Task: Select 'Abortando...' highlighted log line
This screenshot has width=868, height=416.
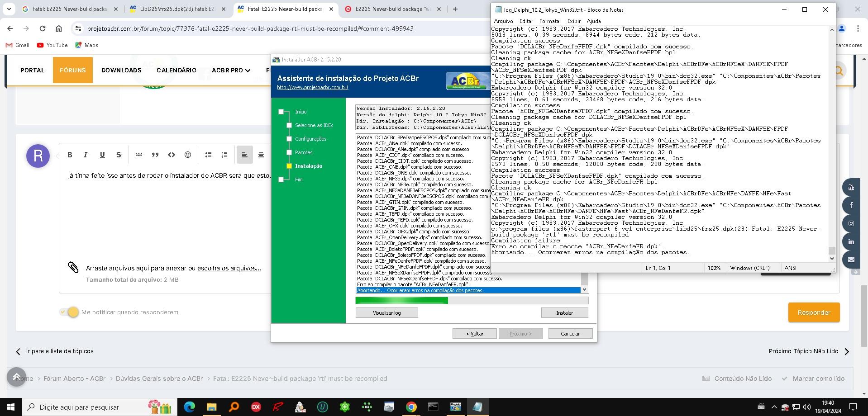Action: tap(468, 290)
